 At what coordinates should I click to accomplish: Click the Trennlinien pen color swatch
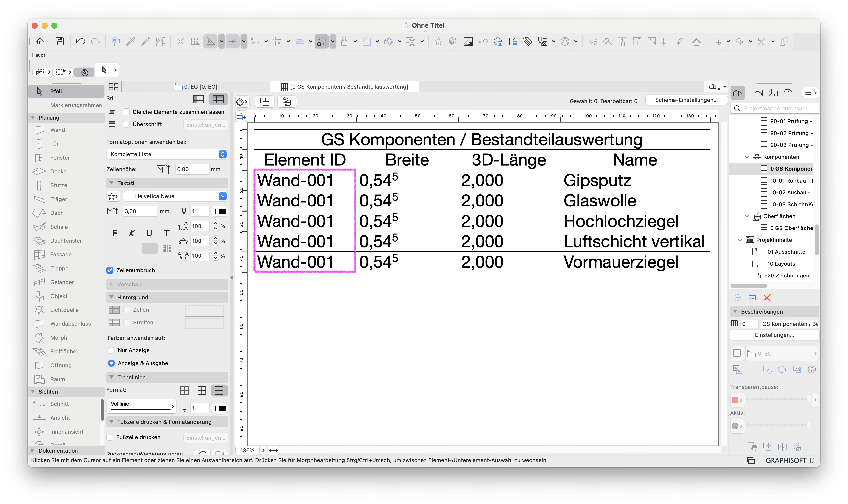(220, 408)
